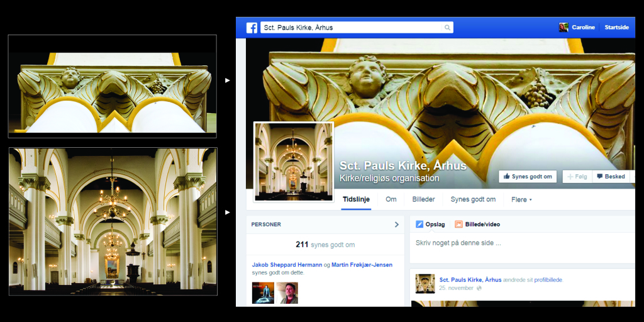Select the Billede/video composer tab
Viewport: 644px width, 322px height.
(x=477, y=225)
